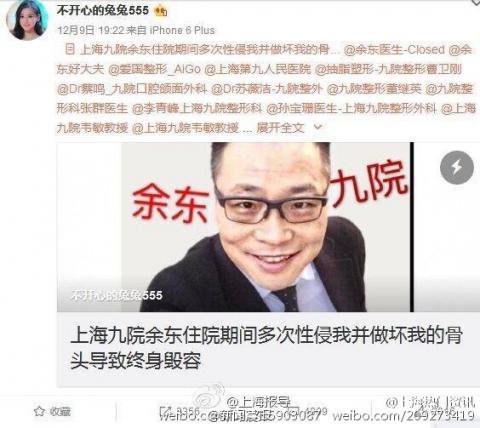Screen dimensions: 480x428
Task: Open the @孙宝珊医生-上海九院整形外科 mention
Action: (x=351, y=108)
